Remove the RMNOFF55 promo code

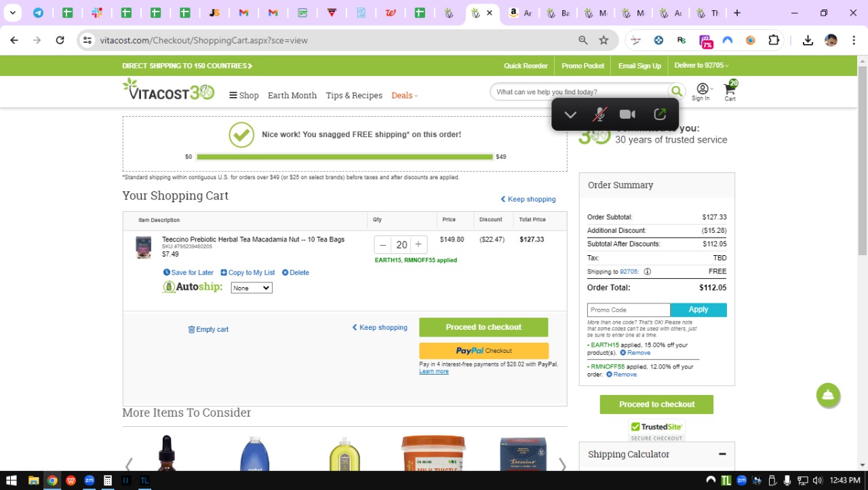click(x=621, y=375)
